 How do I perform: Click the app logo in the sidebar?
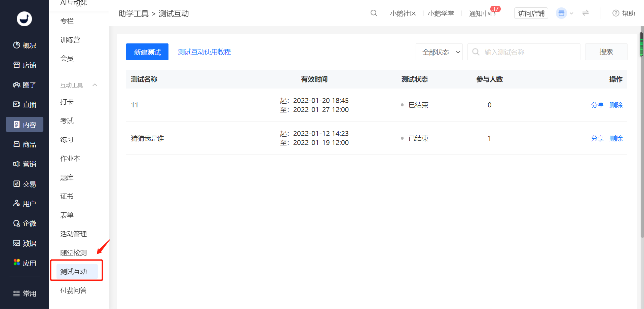[25, 19]
